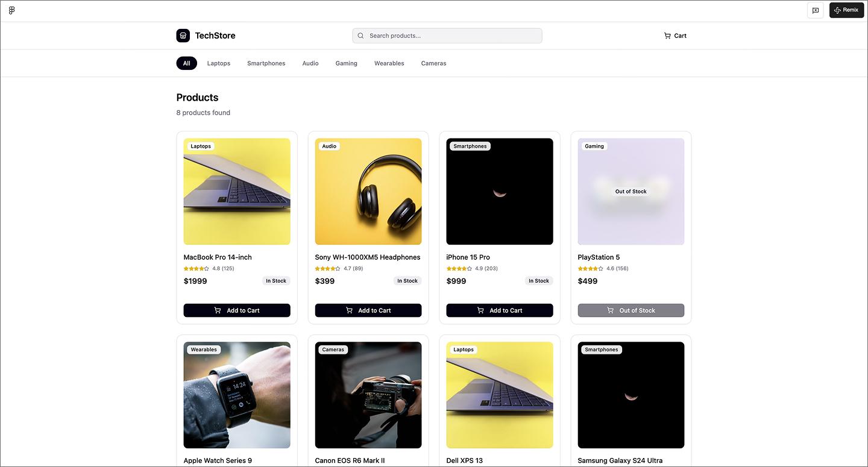Viewport: 868px width, 467px height.
Task: Click the Sony WH-1000XM5 Headphones title
Action: (368, 257)
